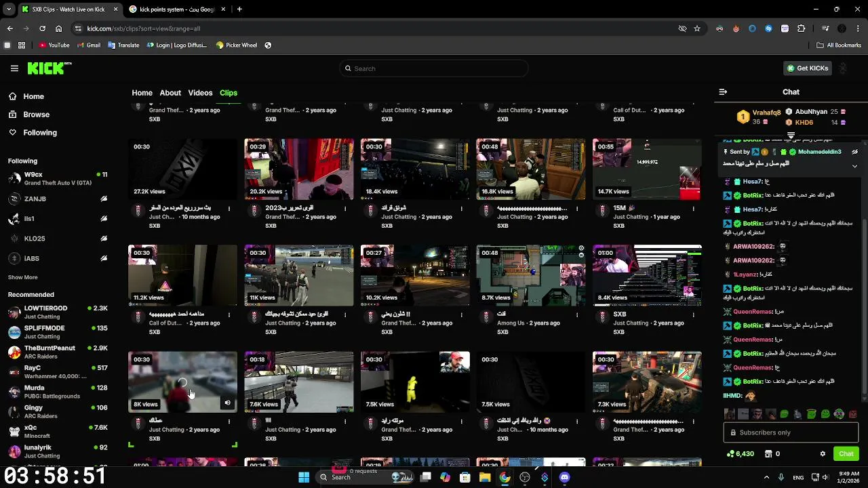Click the Subscribers only chat input
Image resolution: width=868 pixels, height=488 pixels.
(791, 432)
